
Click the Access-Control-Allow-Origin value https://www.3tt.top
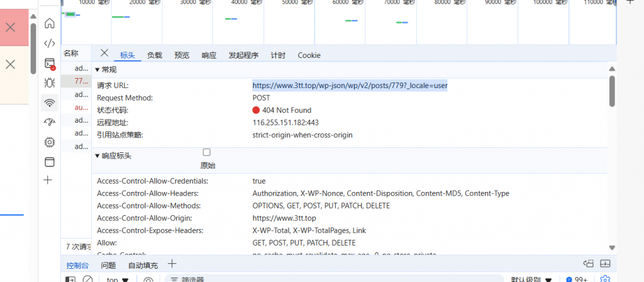(x=284, y=218)
